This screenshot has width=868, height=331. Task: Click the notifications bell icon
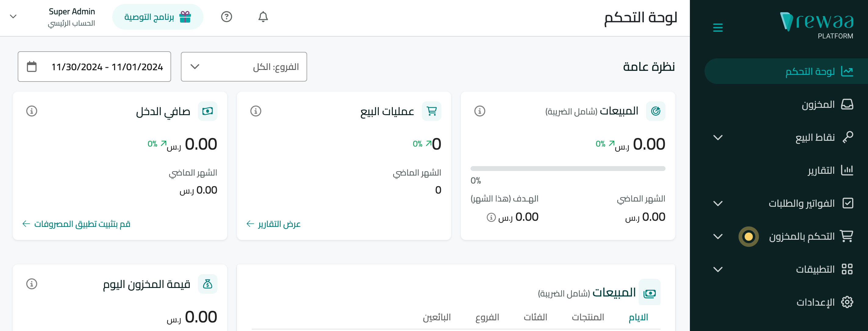(263, 16)
